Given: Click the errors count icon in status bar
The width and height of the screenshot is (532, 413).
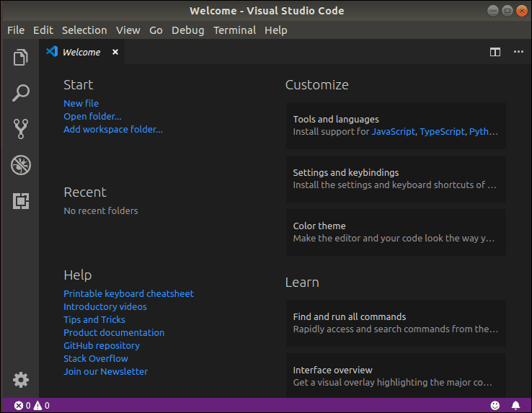Looking at the screenshot, I should 18,406.
